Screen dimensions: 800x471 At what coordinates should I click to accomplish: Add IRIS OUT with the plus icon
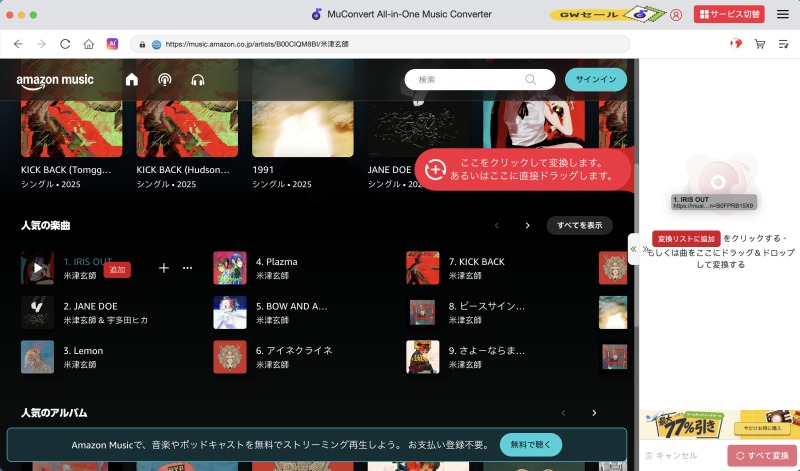pos(164,267)
